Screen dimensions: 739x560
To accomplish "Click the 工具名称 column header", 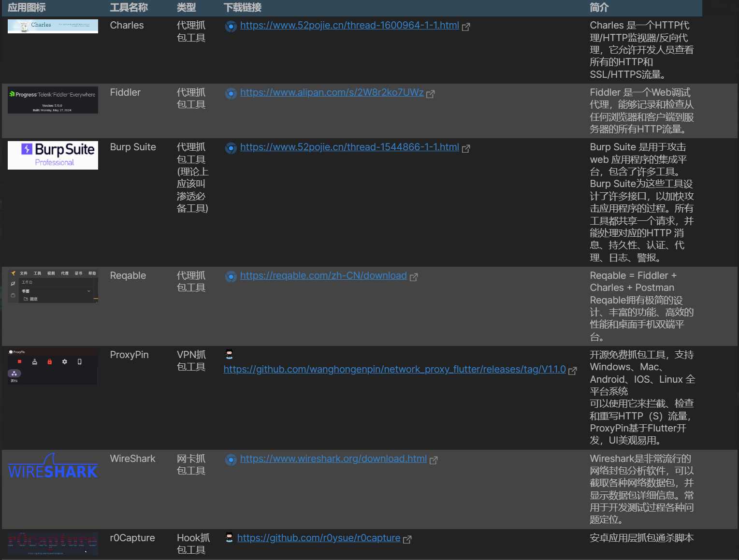I will click(x=129, y=8).
